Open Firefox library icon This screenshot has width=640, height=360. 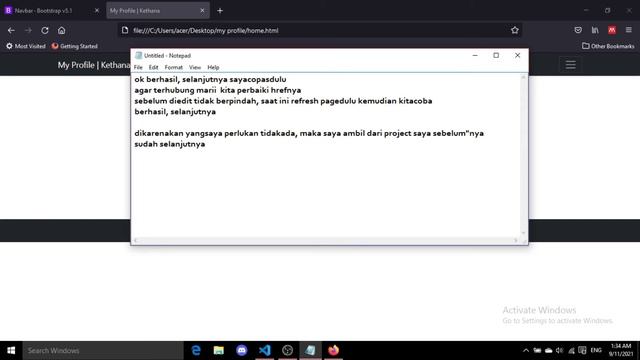click(x=595, y=30)
